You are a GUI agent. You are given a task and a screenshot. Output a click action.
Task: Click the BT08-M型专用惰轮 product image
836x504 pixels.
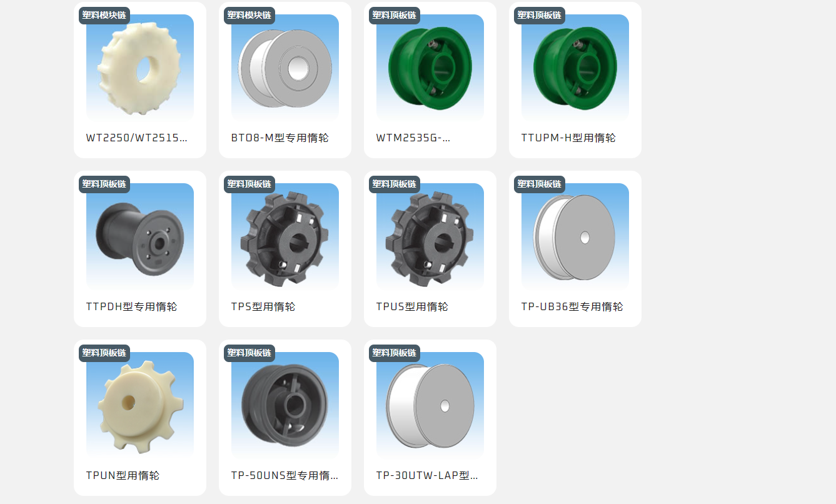(285, 68)
